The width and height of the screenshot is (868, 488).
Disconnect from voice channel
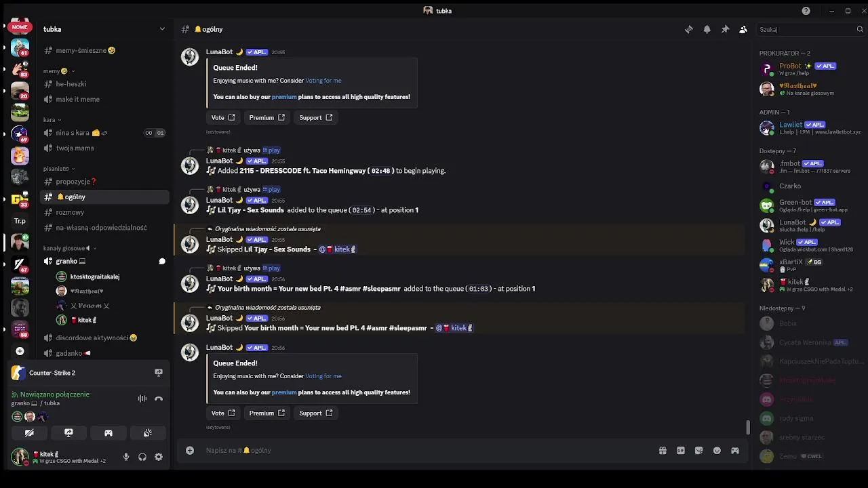tap(159, 399)
